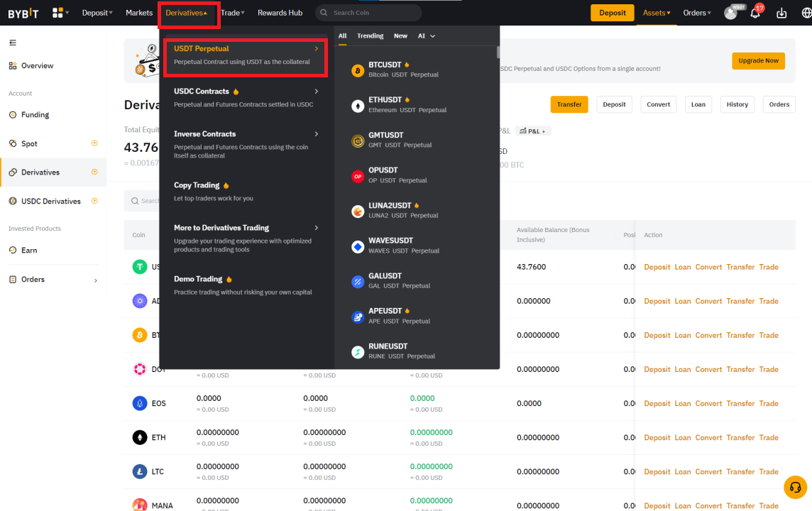Select Demo Trading menu entry
This screenshot has width=812, height=511.
coord(246,285)
